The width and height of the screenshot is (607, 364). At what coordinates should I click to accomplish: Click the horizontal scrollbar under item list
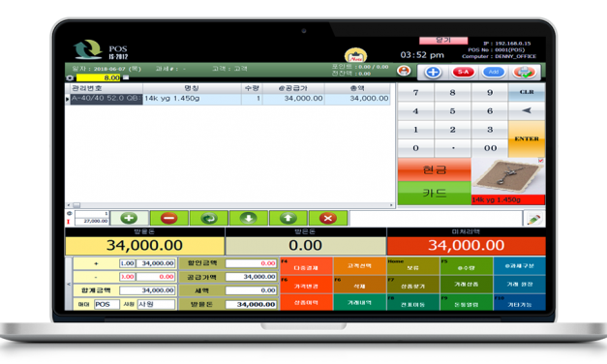(x=230, y=205)
